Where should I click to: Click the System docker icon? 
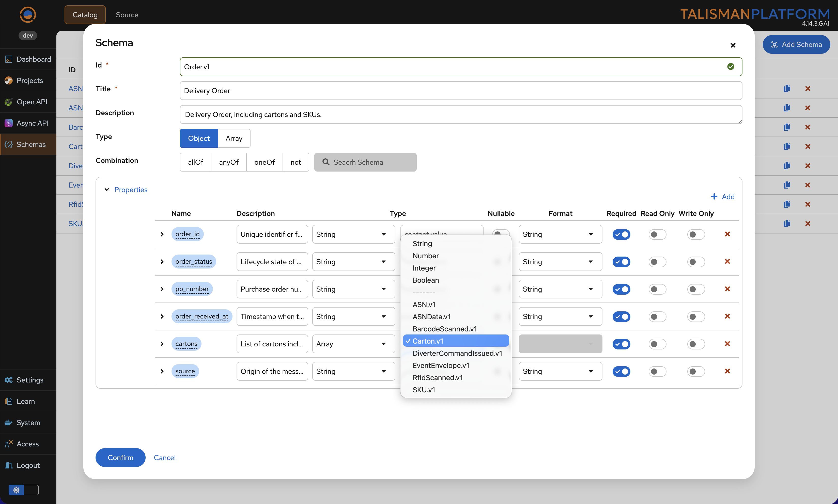click(8, 423)
